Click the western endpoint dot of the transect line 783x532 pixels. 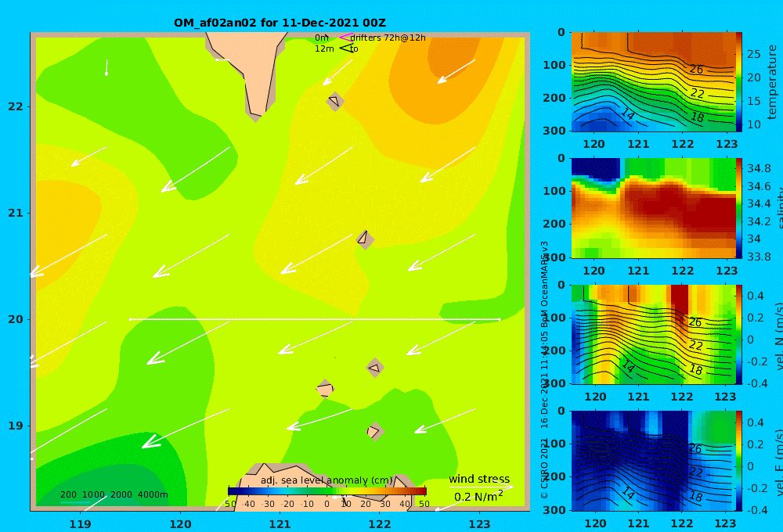[x=130, y=319]
